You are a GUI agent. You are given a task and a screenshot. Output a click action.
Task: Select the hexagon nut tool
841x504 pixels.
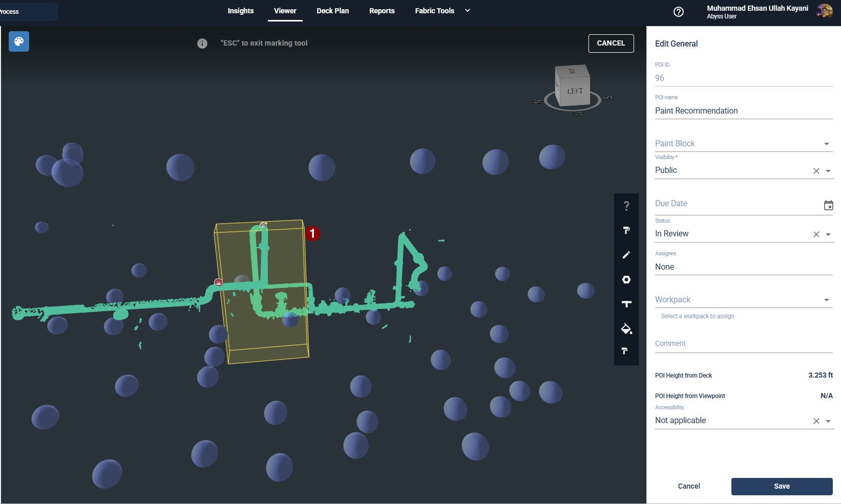pos(626,279)
